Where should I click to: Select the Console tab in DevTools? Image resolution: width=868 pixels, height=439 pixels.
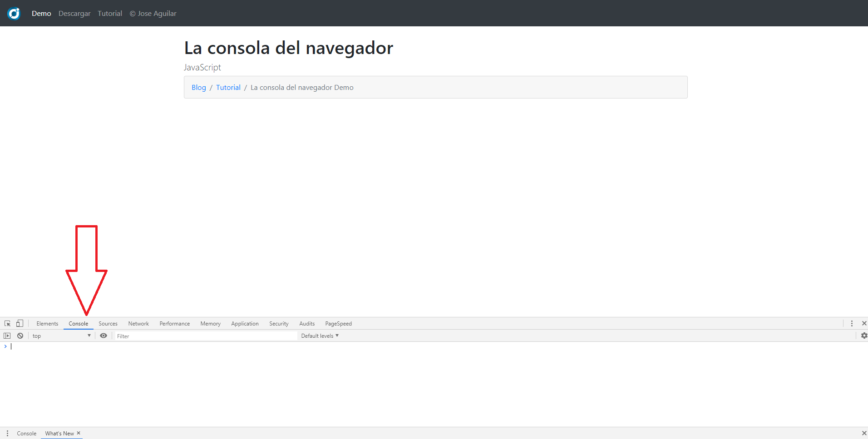79,324
